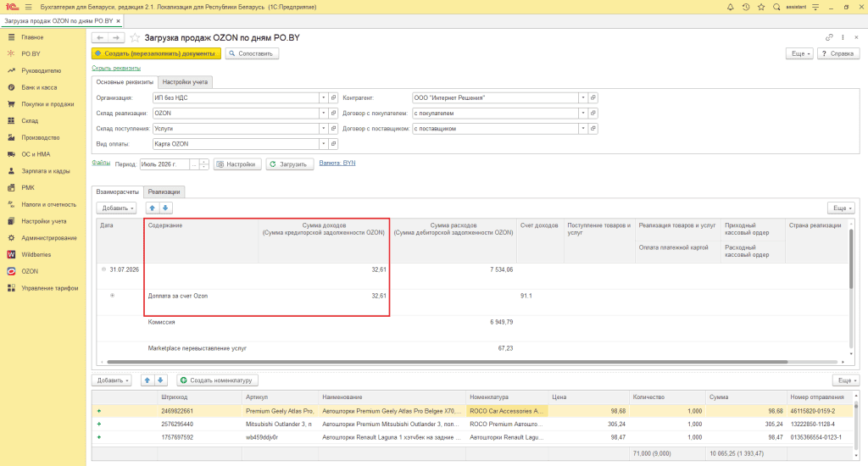Open Руководителю sidebar section

(x=41, y=71)
